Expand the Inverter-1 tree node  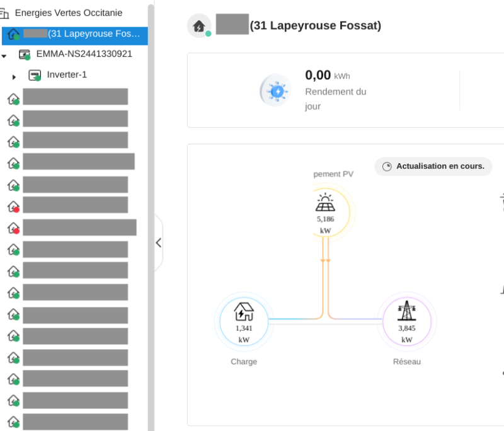pyautogui.click(x=14, y=77)
